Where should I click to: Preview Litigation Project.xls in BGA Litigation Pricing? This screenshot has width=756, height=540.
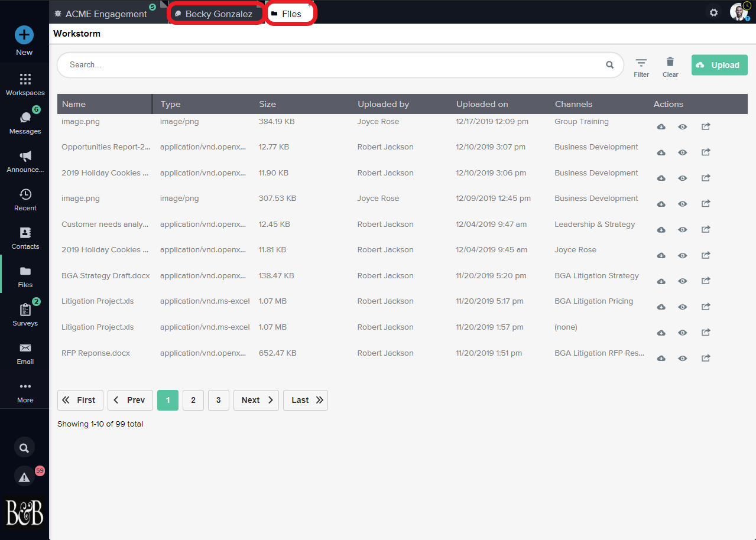click(683, 307)
